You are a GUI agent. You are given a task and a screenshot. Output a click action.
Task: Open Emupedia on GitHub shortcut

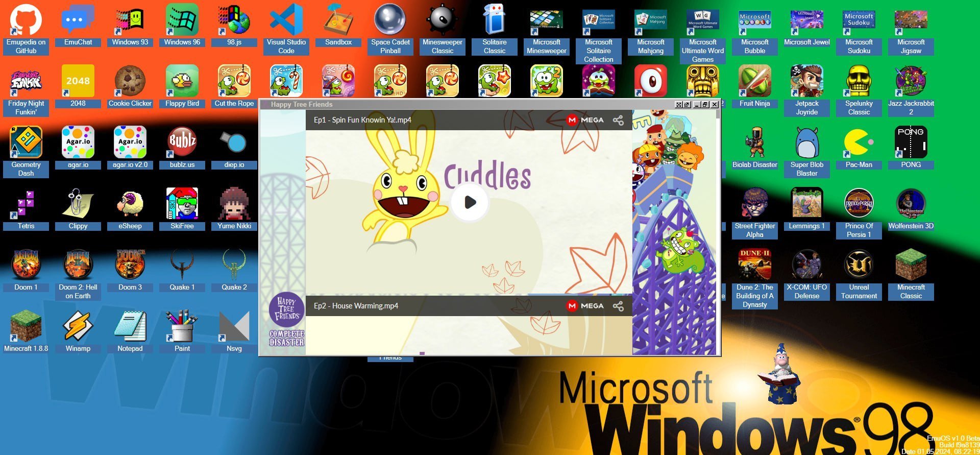(x=26, y=29)
